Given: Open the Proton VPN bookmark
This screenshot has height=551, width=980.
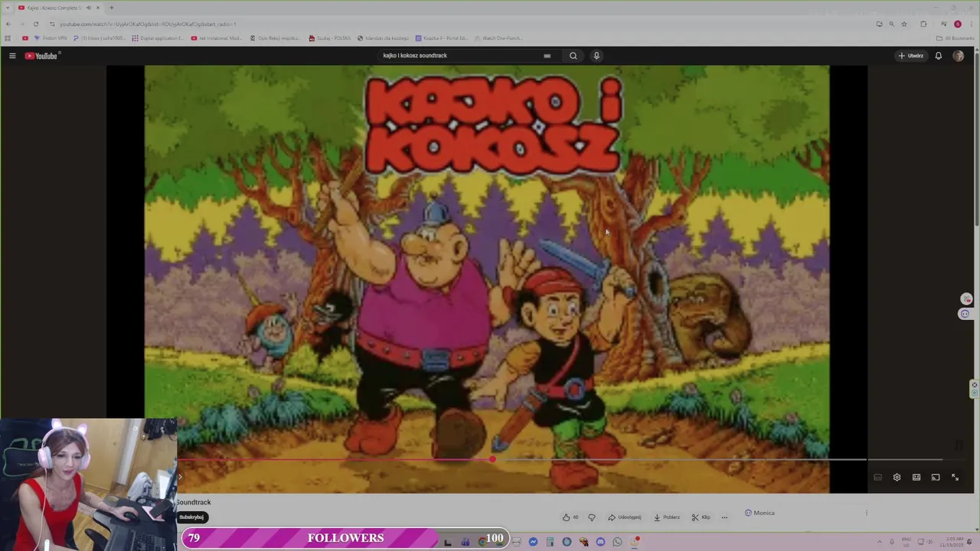Looking at the screenshot, I should (51, 38).
